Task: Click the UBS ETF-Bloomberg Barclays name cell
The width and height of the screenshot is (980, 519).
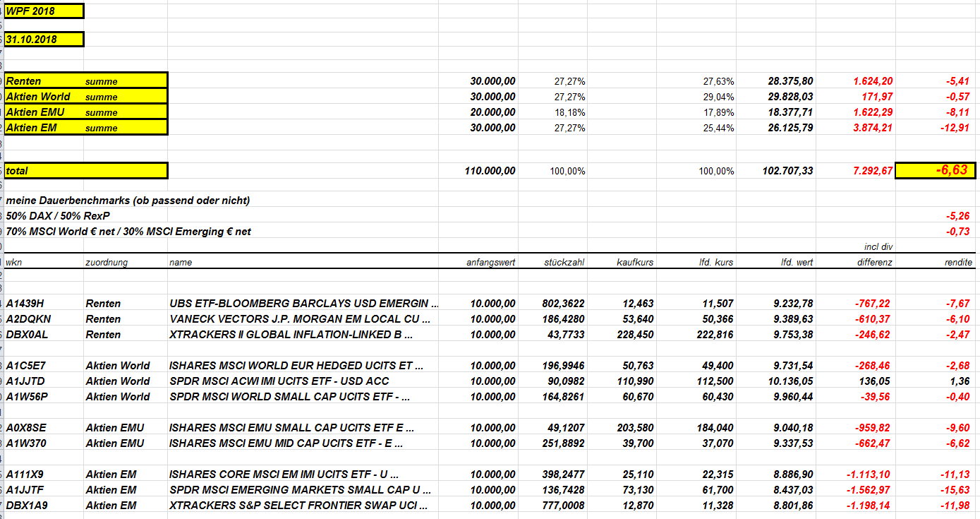Action: [303, 303]
